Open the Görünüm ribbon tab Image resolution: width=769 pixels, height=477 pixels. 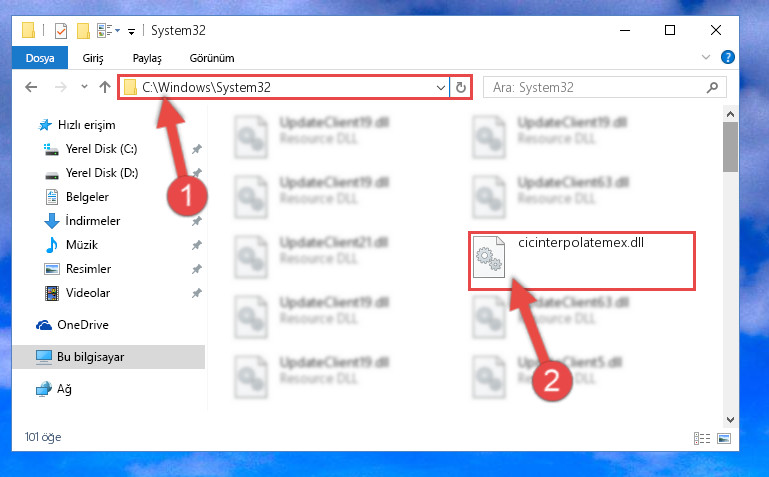pyautogui.click(x=212, y=58)
